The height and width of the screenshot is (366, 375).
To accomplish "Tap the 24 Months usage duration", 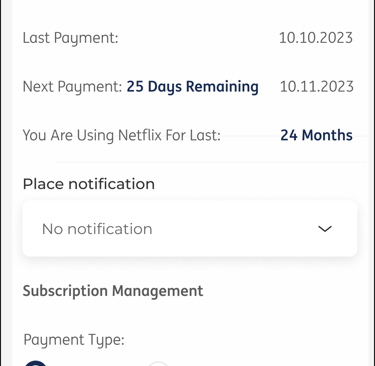I will pyautogui.click(x=316, y=135).
